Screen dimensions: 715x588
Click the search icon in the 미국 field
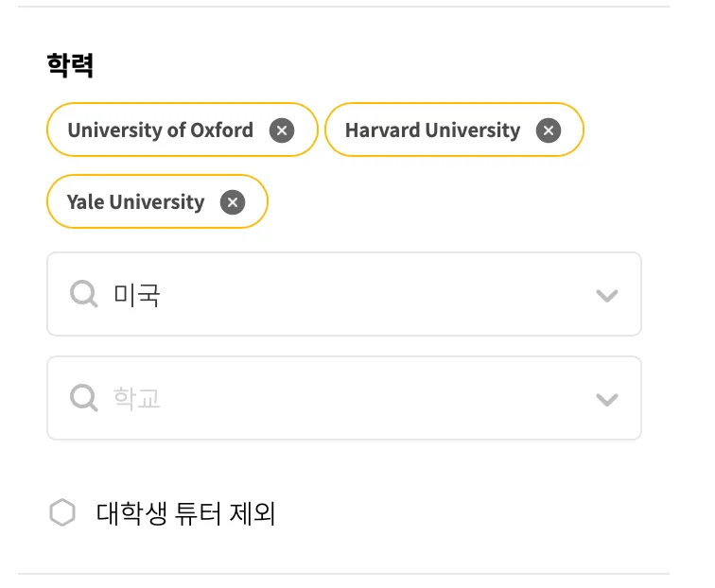[x=84, y=295]
